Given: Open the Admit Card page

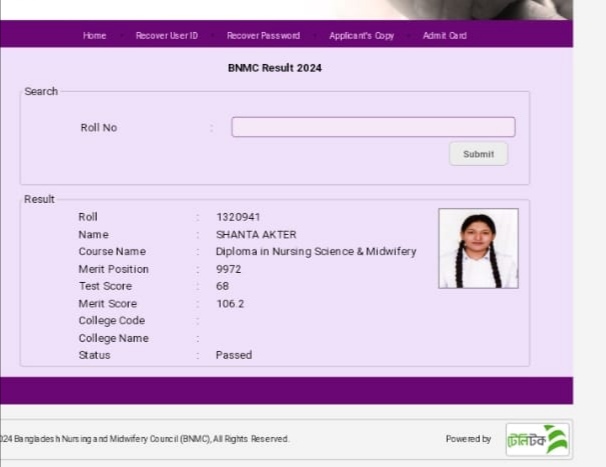Looking at the screenshot, I should (x=444, y=36).
